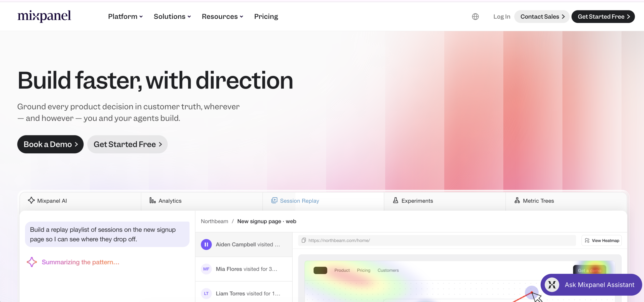
Task: Pause Aiden Campbell's session replay
Action: 206,244
